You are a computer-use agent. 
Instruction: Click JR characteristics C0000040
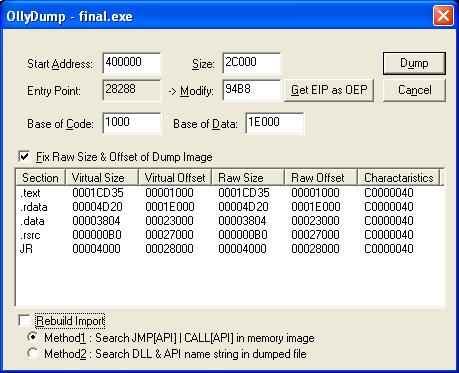pyautogui.click(x=389, y=249)
